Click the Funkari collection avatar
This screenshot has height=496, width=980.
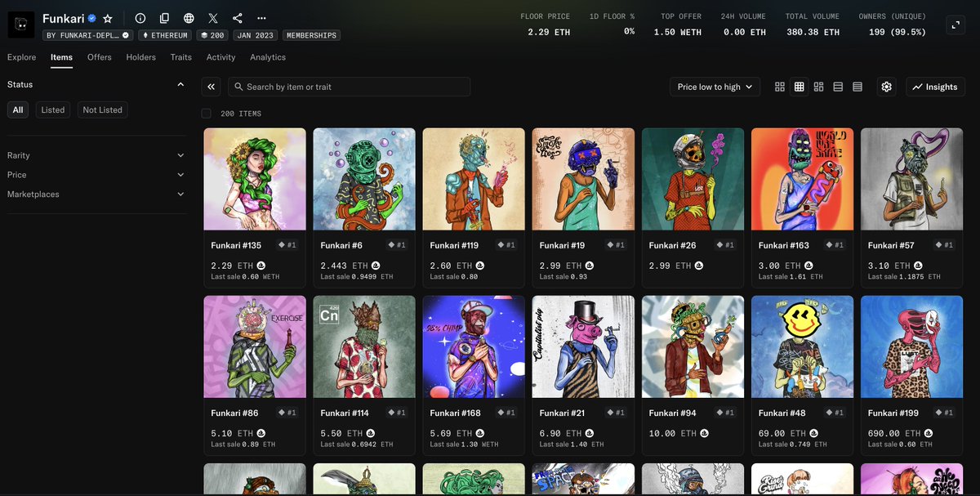point(21,25)
